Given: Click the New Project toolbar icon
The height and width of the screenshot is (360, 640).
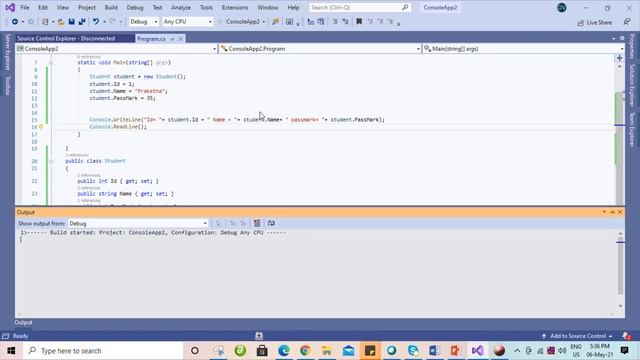Looking at the screenshot, I should (45, 22).
